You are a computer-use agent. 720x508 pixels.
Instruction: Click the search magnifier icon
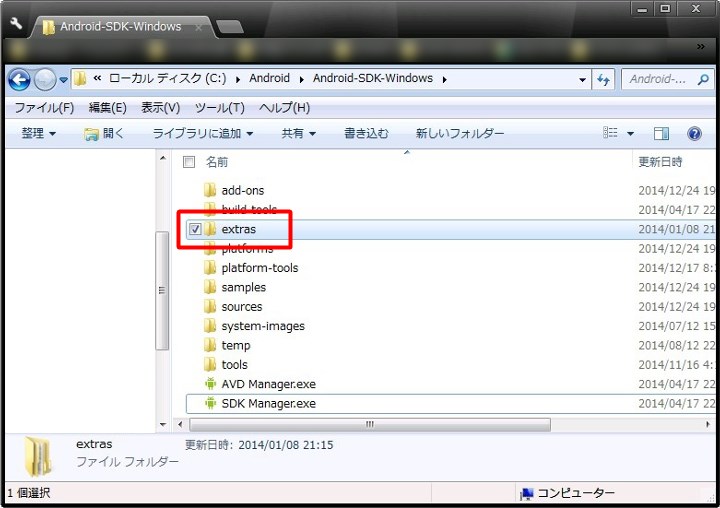point(703,79)
